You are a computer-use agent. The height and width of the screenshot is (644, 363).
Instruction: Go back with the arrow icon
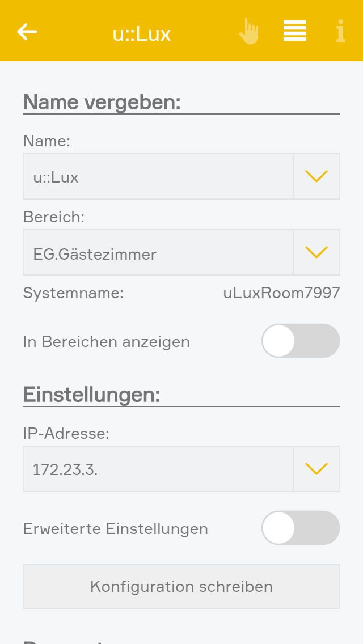pos(27,32)
